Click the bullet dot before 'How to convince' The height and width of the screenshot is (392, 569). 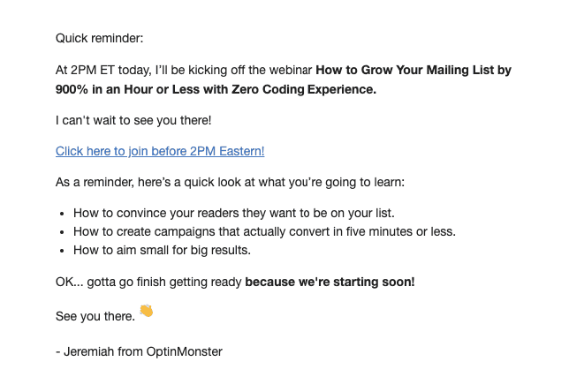61,214
